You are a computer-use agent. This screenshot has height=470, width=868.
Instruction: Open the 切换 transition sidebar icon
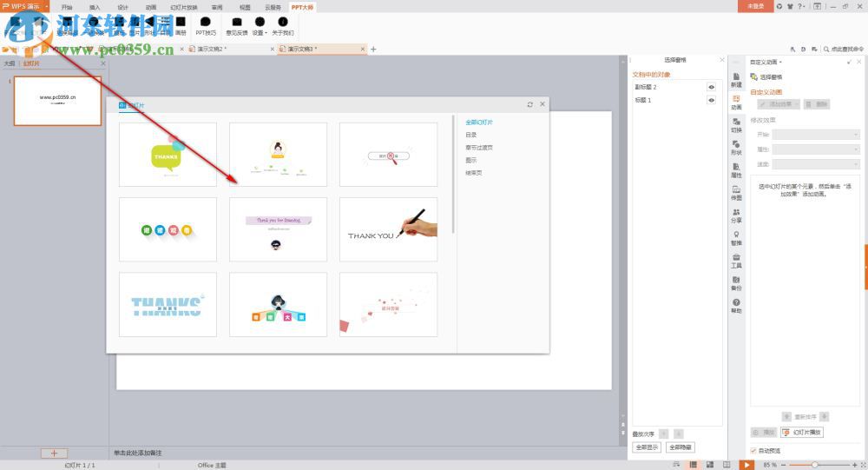(x=736, y=125)
